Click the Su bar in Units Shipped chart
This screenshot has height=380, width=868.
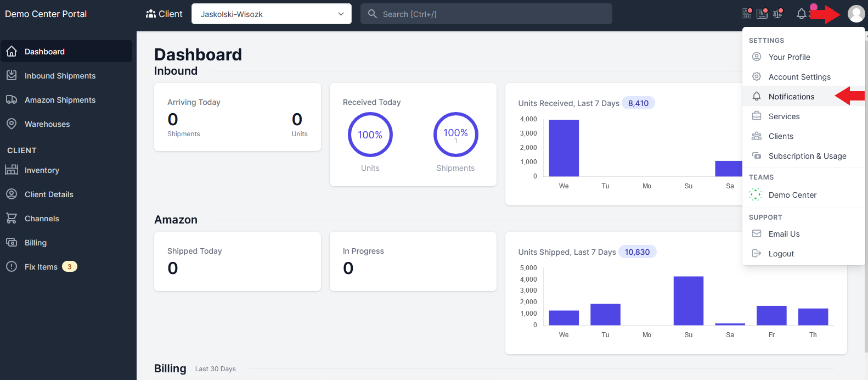689,300
